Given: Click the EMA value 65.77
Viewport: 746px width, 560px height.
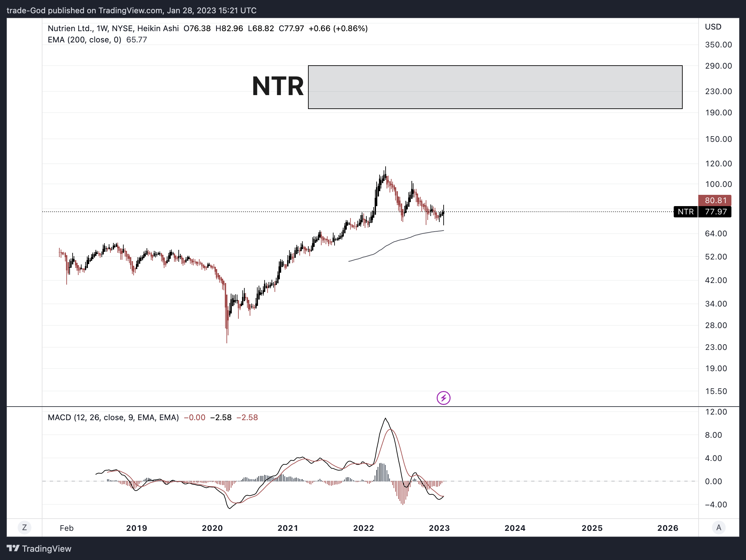Looking at the screenshot, I should coord(137,40).
